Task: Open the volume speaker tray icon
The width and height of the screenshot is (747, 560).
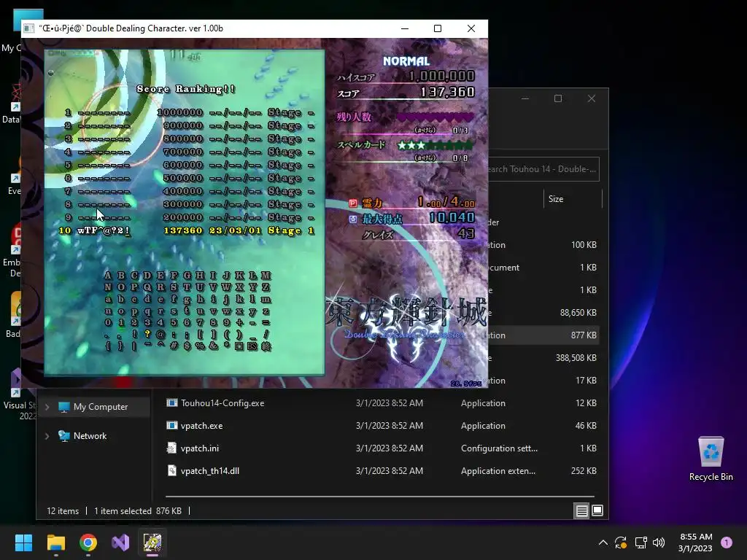Action: click(x=659, y=542)
